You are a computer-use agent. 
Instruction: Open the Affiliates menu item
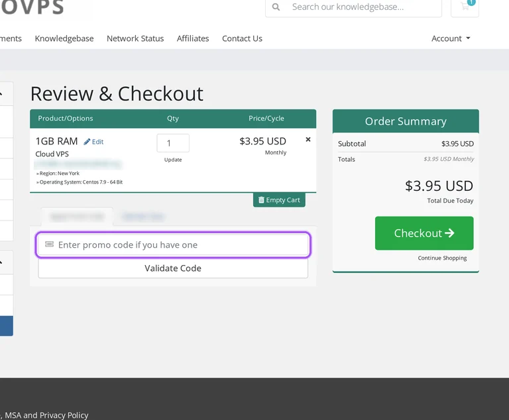coord(193,38)
